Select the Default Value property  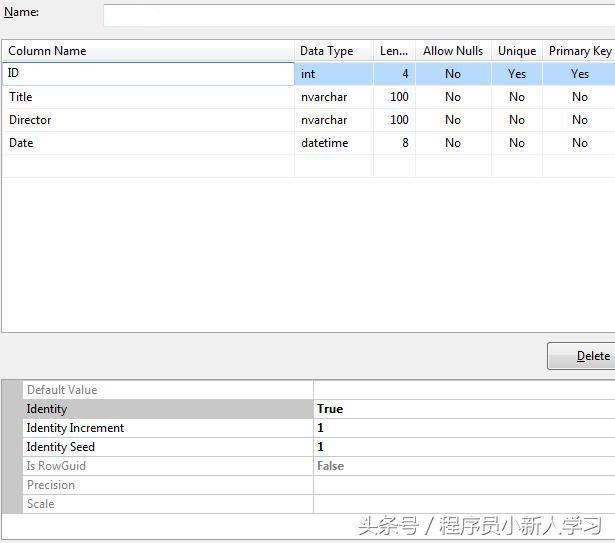(168, 390)
